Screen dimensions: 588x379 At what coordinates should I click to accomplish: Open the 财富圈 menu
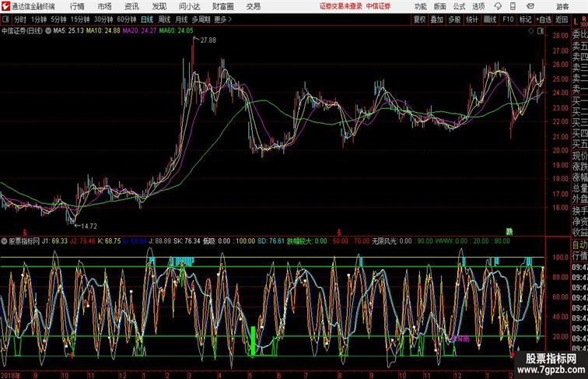(222, 6)
